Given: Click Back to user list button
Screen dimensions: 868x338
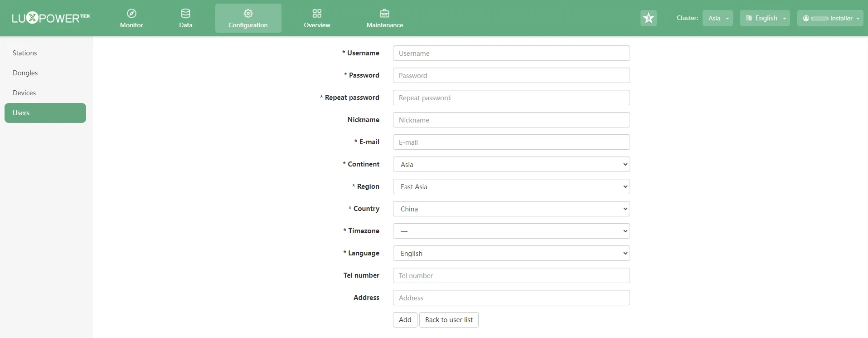Looking at the screenshot, I should (x=449, y=320).
